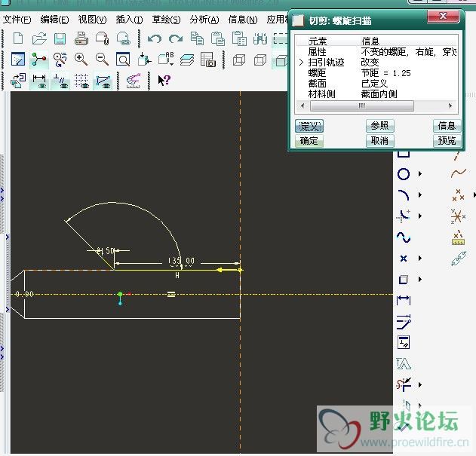The image size is (476, 456).
Task: Select the modify dimensions tool
Action: (404, 321)
